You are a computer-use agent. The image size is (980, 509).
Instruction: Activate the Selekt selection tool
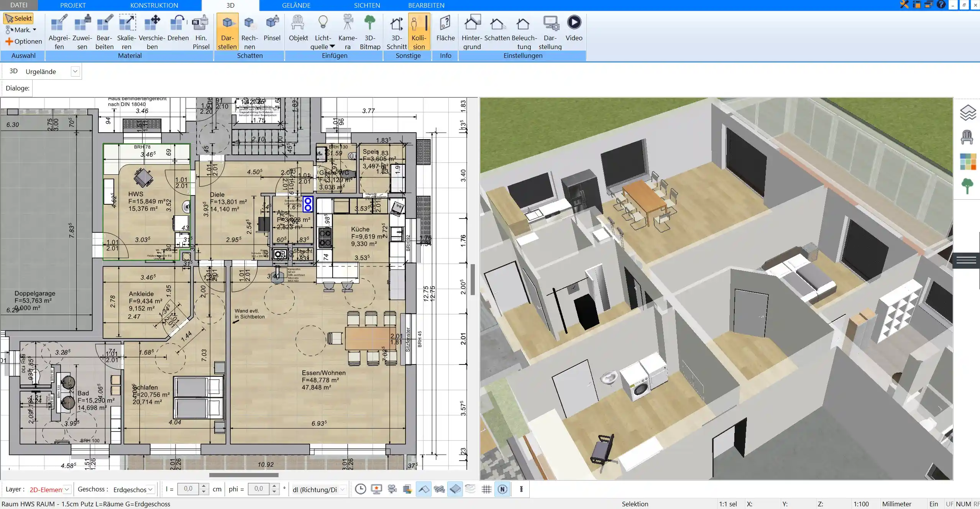point(18,18)
